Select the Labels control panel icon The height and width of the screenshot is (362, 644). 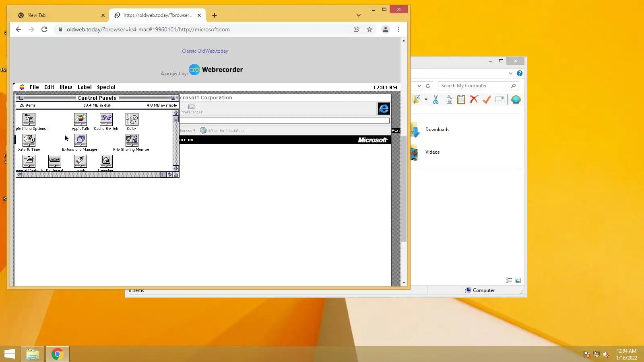(80, 161)
